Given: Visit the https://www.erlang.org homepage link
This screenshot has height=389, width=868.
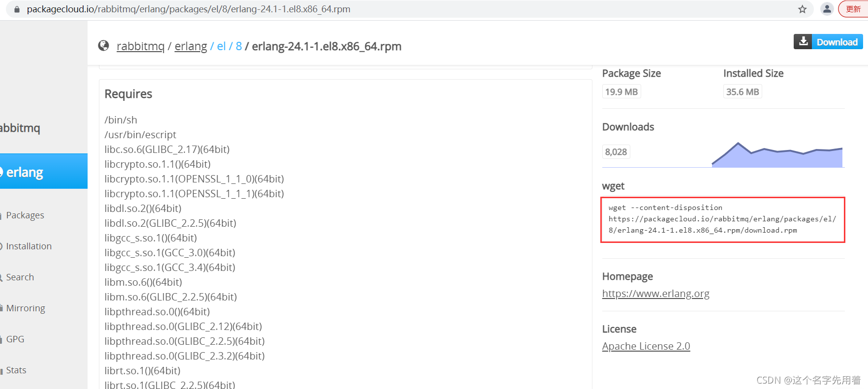Looking at the screenshot, I should click(656, 294).
